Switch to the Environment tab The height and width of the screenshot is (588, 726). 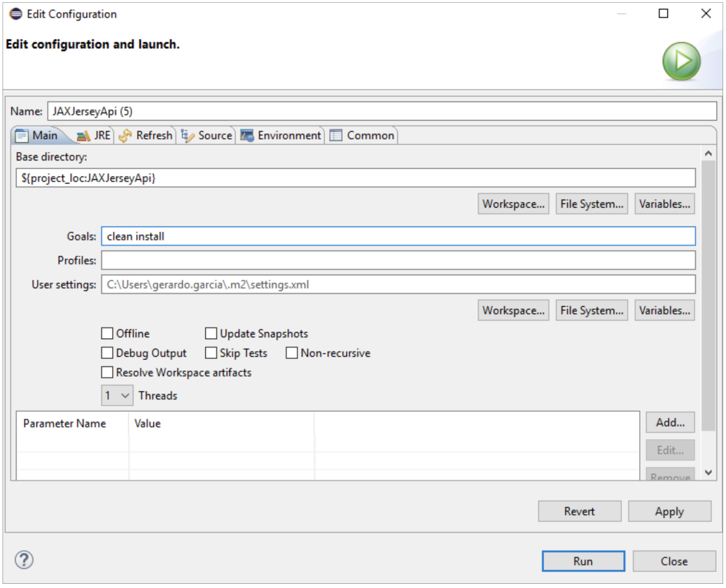click(x=289, y=136)
